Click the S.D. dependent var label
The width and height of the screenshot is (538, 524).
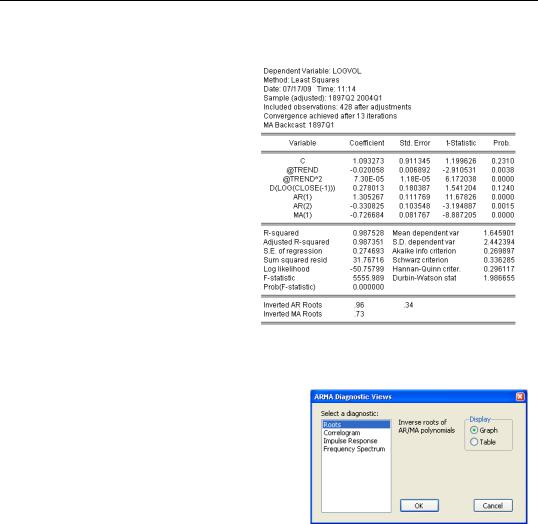[x=423, y=242]
